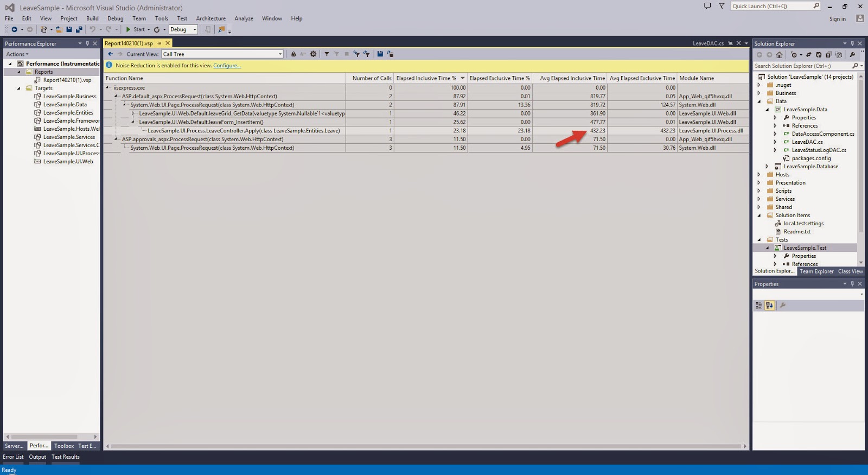This screenshot has height=475, width=868.
Task: Collapse the Targets node in Performance Explorer
Action: coord(18,88)
